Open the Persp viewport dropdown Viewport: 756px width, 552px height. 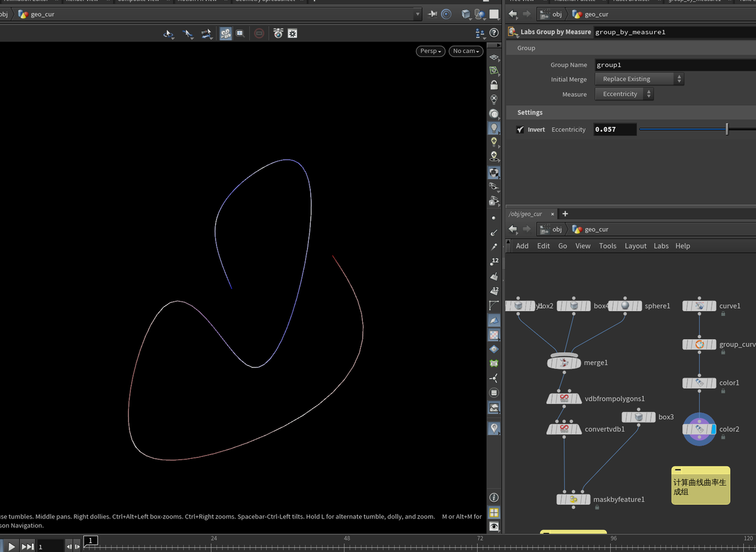click(430, 51)
